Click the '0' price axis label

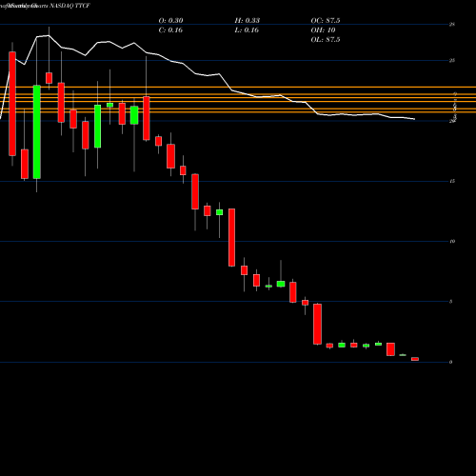pyautogui.click(x=451, y=362)
